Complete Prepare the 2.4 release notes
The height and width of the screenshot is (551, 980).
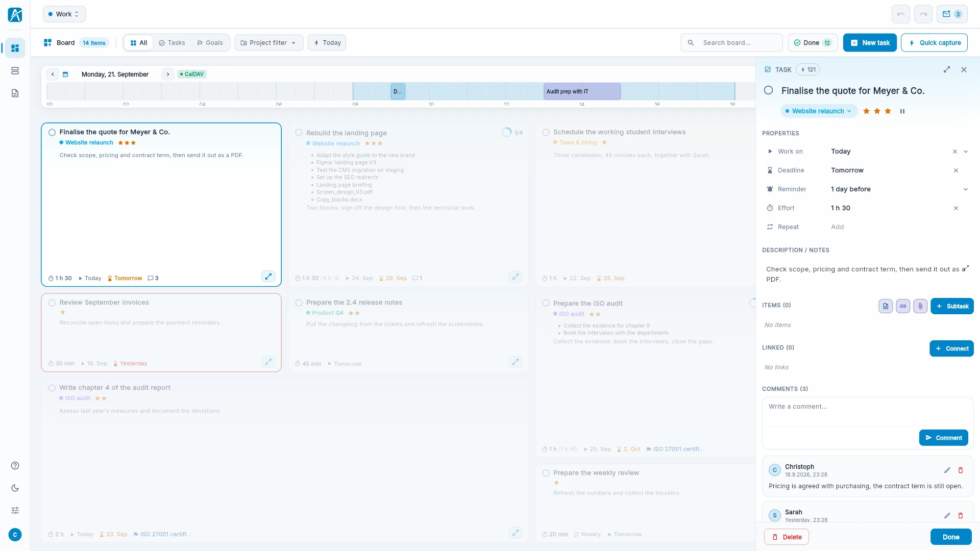299,303
